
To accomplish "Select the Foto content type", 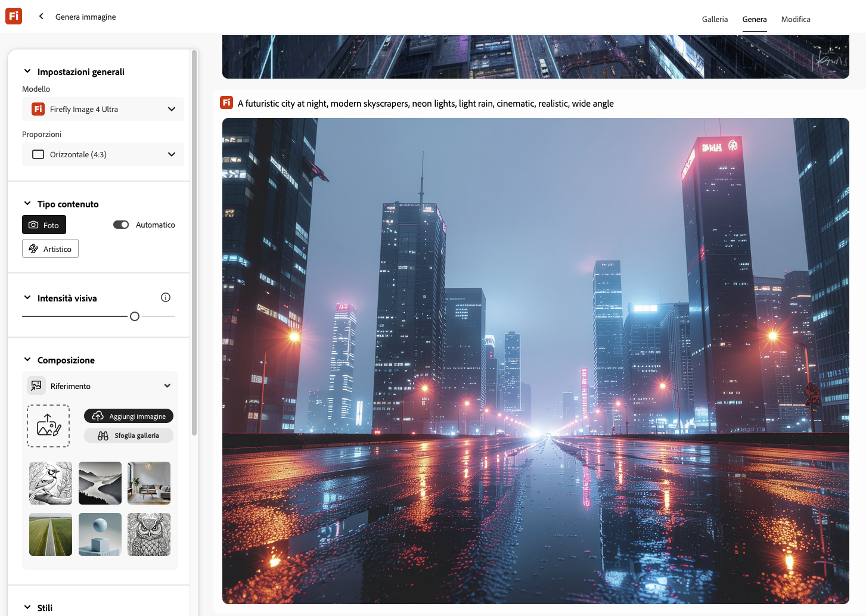I will click(44, 225).
